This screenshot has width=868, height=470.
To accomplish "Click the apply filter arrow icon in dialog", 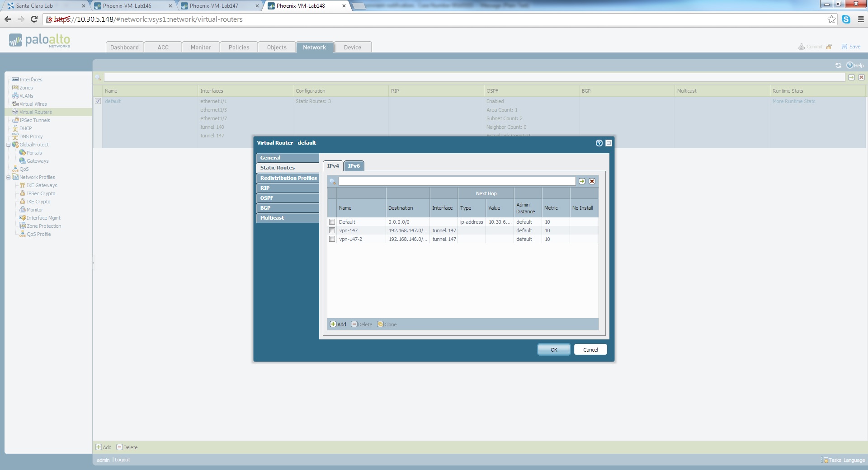I will [582, 181].
